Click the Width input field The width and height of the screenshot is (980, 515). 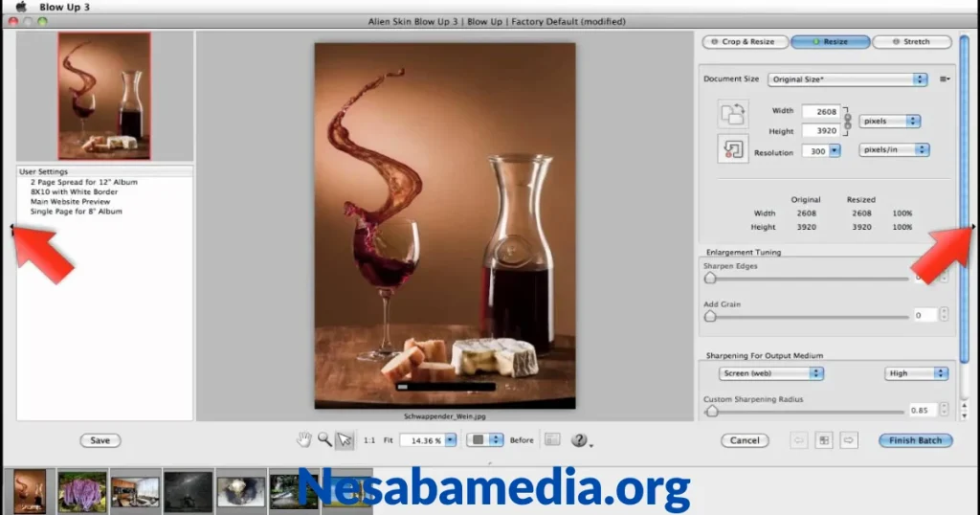821,111
